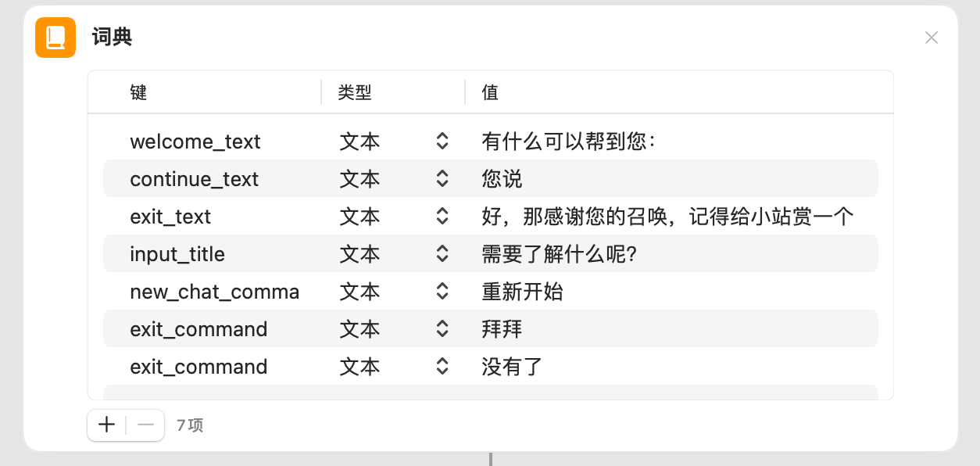Open type selector for 没有了 row
This screenshot has width=980, height=466.
[x=442, y=366]
